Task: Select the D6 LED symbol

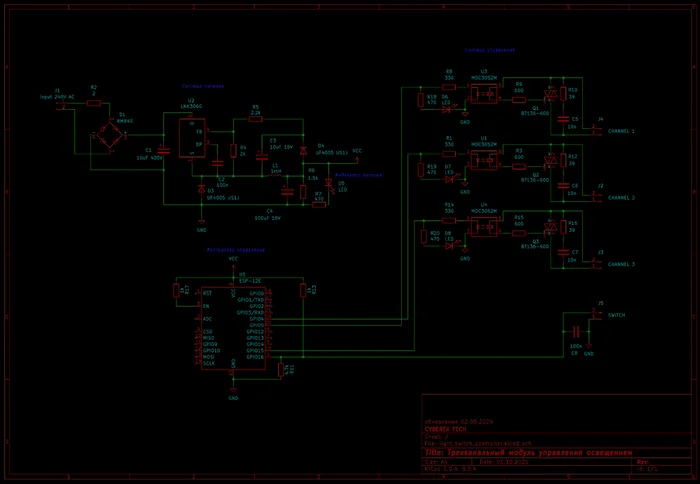Action: (x=447, y=109)
